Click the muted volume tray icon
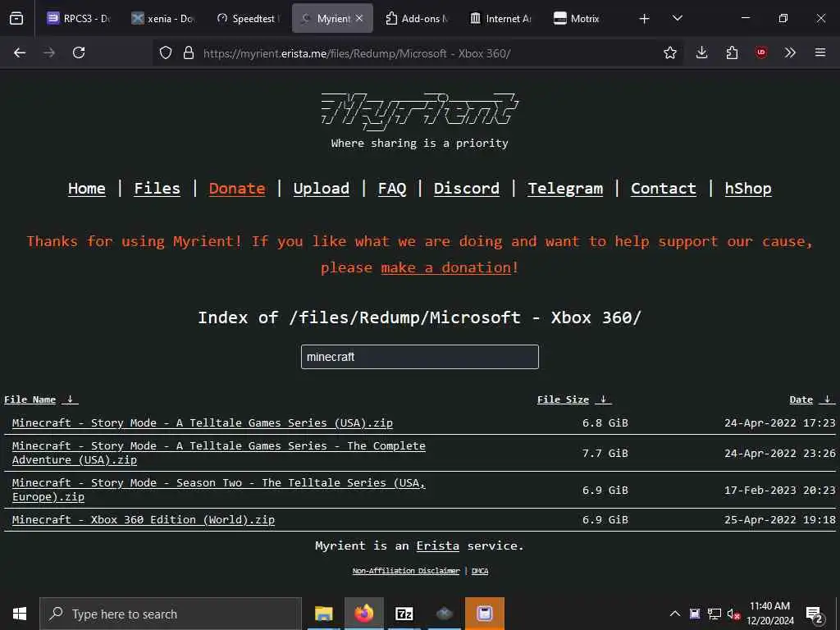The image size is (840, 630). point(733,614)
